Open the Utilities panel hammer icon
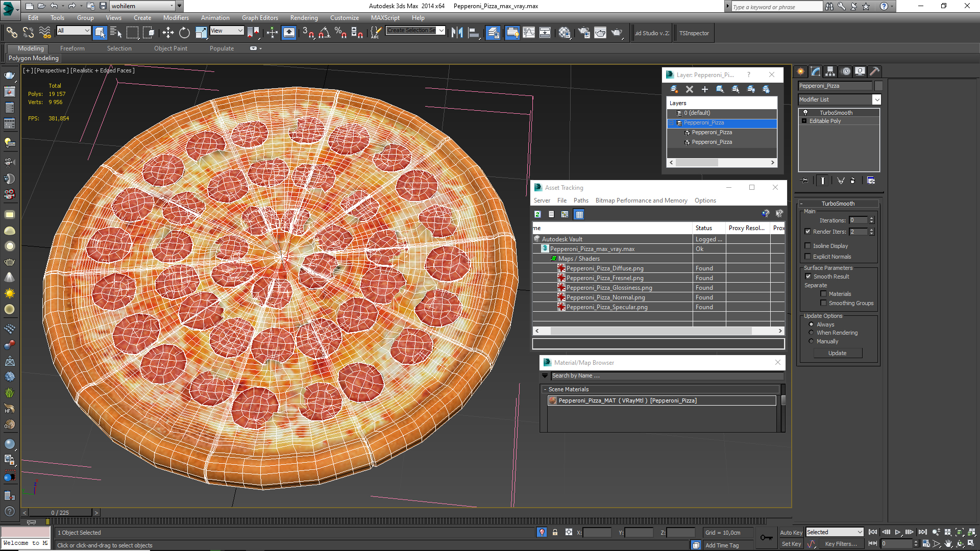Viewport: 980px width, 551px height. (x=874, y=71)
